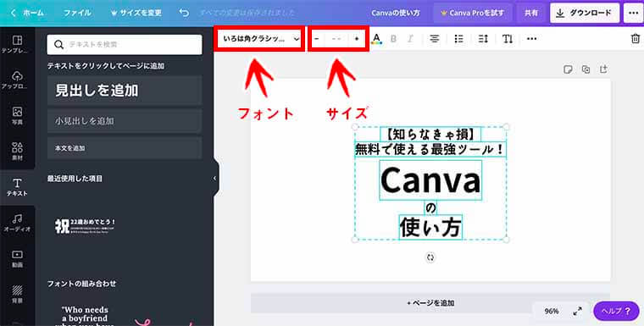Click + ページを追加 to add a page

[430, 303]
